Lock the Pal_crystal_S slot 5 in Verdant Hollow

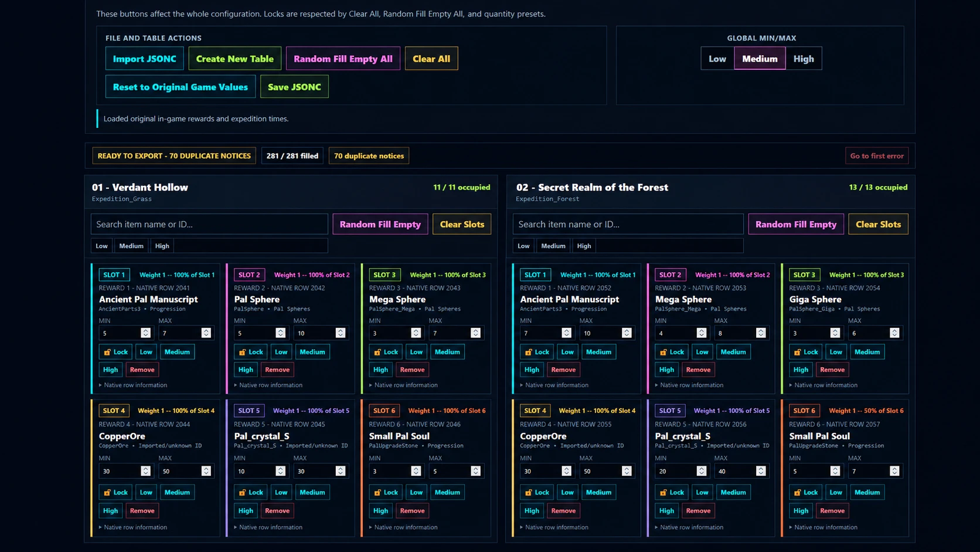click(250, 492)
